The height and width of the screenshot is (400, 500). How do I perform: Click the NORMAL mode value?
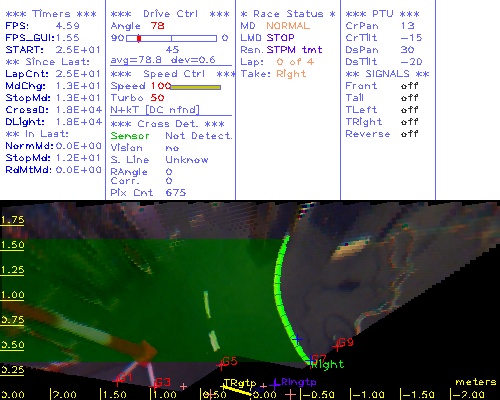click(x=288, y=26)
